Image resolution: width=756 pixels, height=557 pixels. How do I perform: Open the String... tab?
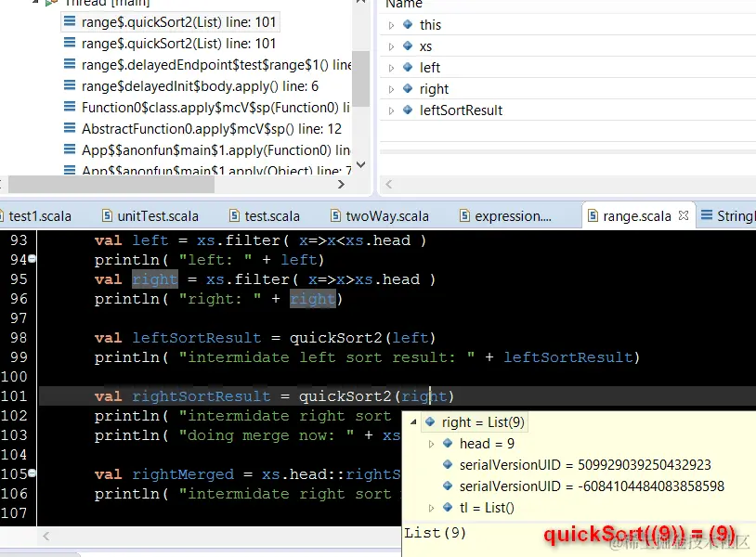click(728, 216)
